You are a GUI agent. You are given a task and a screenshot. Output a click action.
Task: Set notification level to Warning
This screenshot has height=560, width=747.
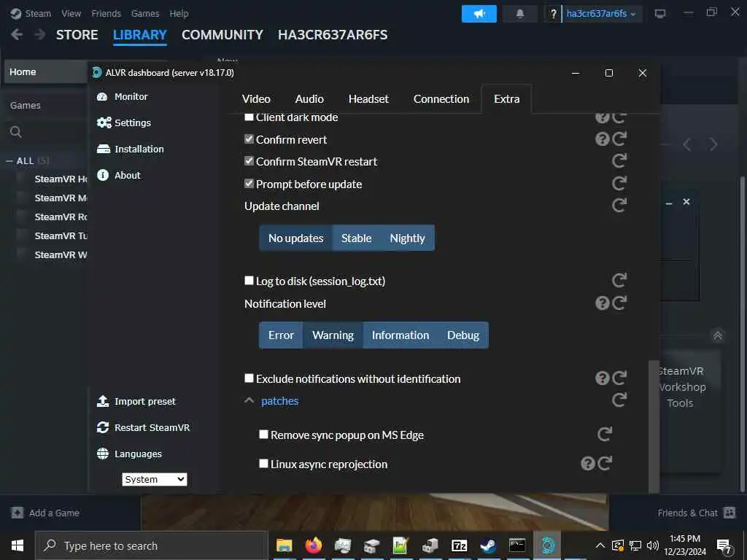pyautogui.click(x=333, y=335)
